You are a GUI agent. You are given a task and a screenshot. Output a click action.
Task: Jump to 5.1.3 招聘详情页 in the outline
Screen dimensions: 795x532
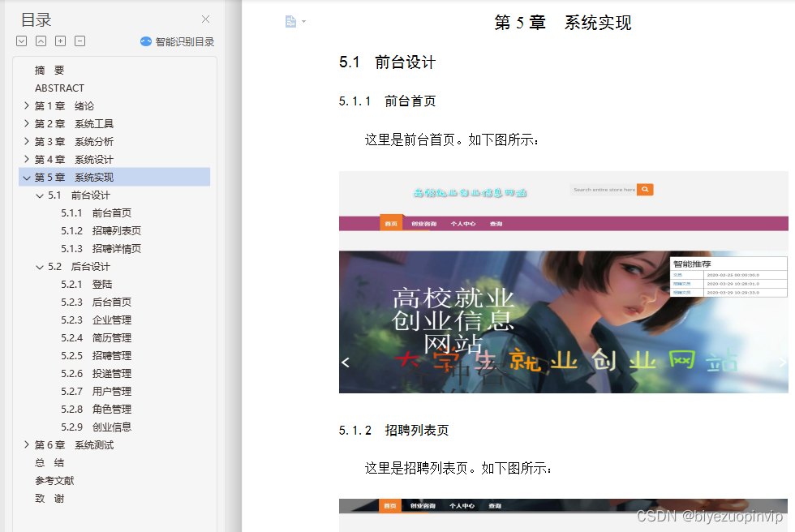click(x=95, y=248)
